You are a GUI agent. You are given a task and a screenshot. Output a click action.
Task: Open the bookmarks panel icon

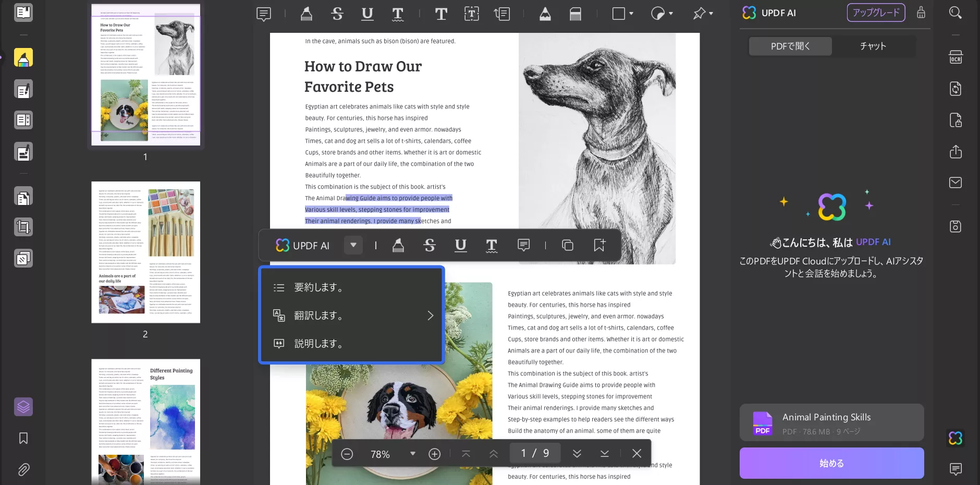coord(23,438)
